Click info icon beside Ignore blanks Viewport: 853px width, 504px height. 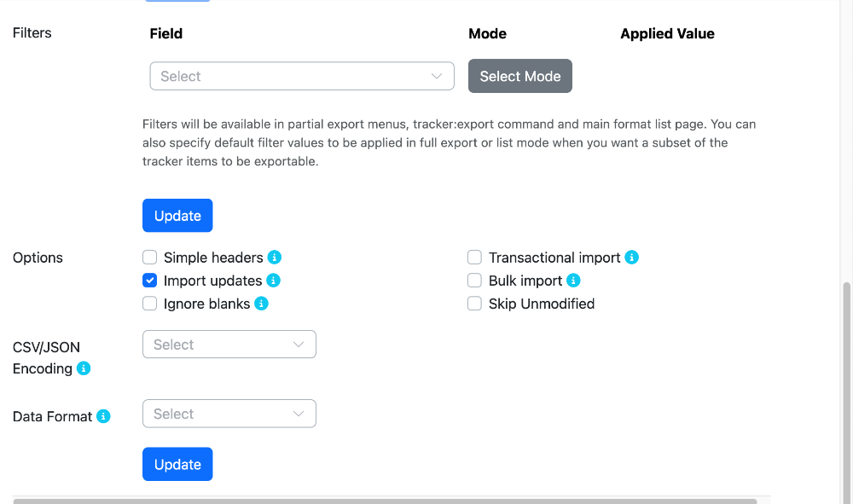(261, 304)
